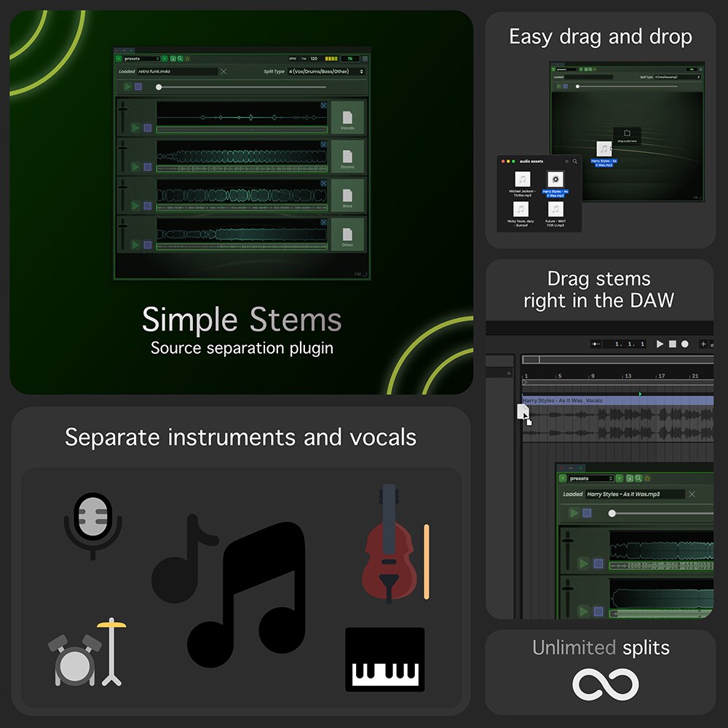Stop playback of the Vocals stem
The width and height of the screenshot is (728, 728).
147,128
